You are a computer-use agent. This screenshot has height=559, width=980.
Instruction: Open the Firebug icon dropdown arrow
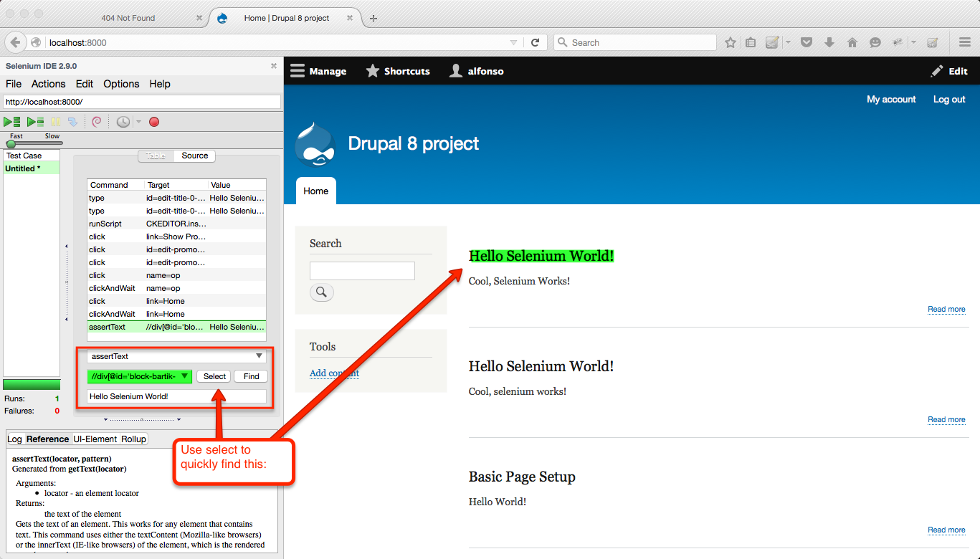click(913, 42)
